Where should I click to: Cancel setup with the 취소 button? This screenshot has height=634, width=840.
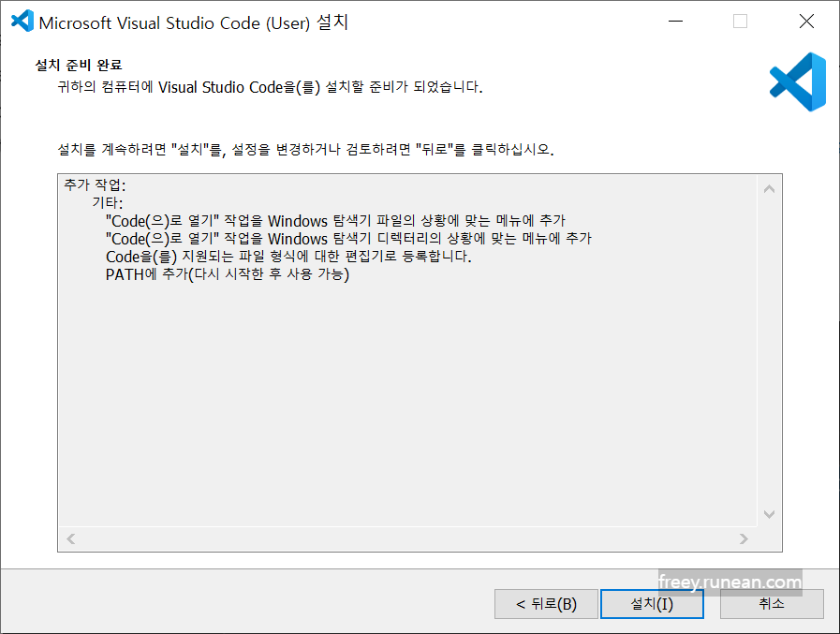click(772, 604)
